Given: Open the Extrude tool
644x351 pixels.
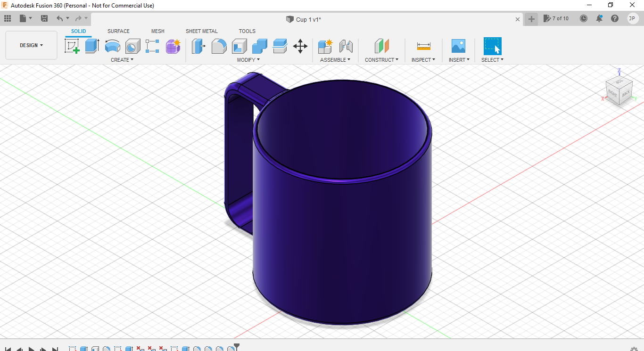Looking at the screenshot, I should tap(91, 46).
